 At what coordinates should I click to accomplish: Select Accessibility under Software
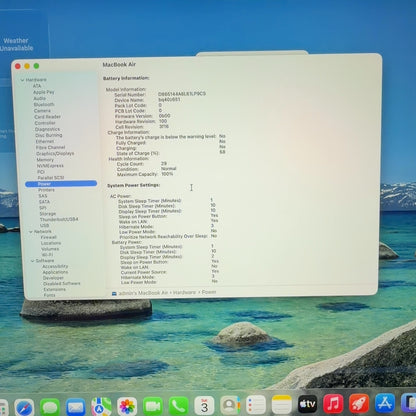pos(55,267)
